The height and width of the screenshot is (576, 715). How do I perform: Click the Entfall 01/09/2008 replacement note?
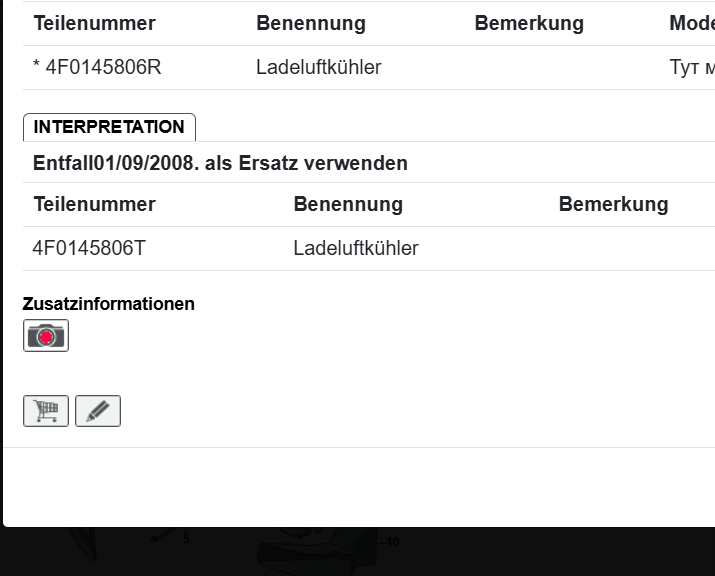click(220, 163)
